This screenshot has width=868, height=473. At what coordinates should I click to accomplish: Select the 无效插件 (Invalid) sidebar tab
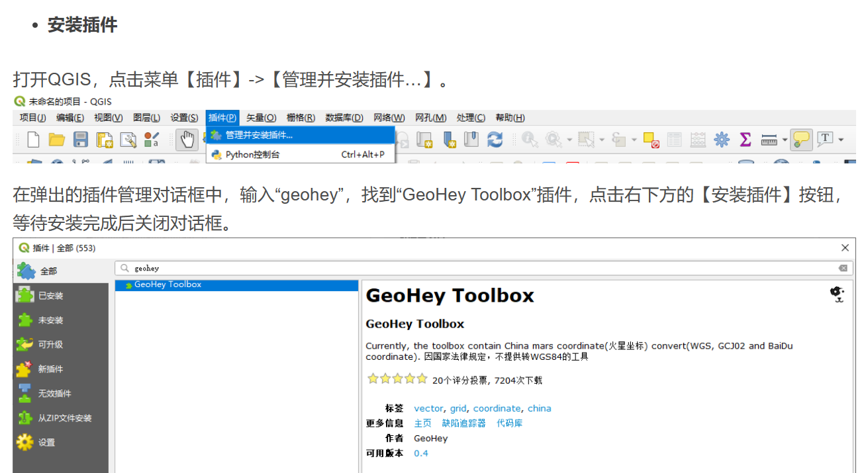[x=60, y=394]
